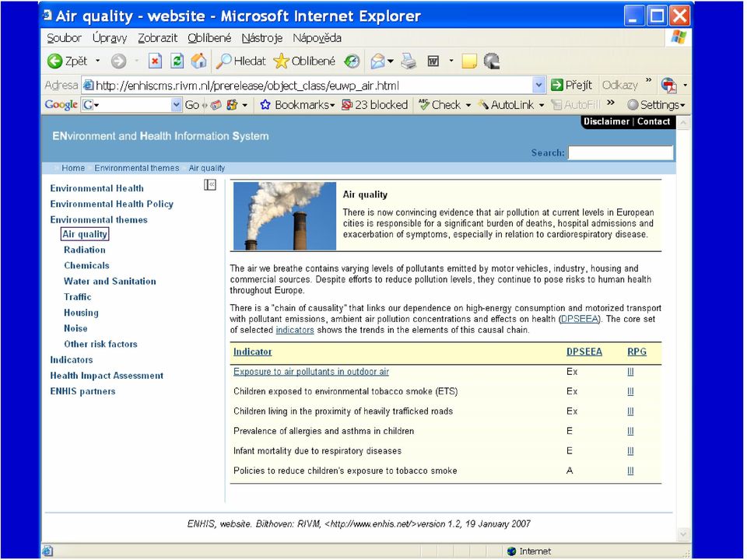The width and height of the screenshot is (747, 560).
Task: Open the Mail icon dropdown arrow
Action: click(391, 61)
